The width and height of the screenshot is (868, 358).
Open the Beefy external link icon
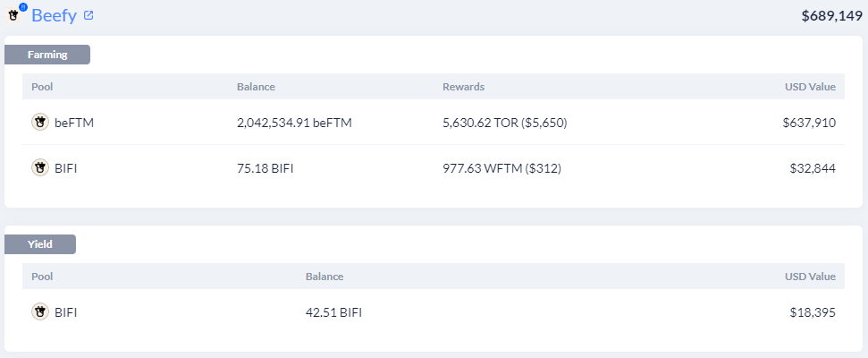tap(88, 15)
